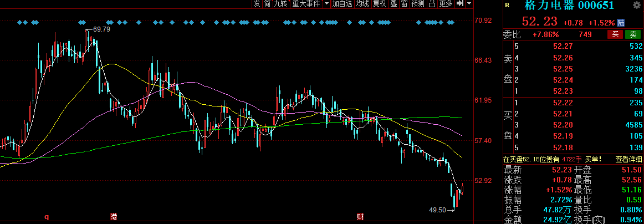
Task: Toggle the 均线 moving average display
Action: (362, 4)
